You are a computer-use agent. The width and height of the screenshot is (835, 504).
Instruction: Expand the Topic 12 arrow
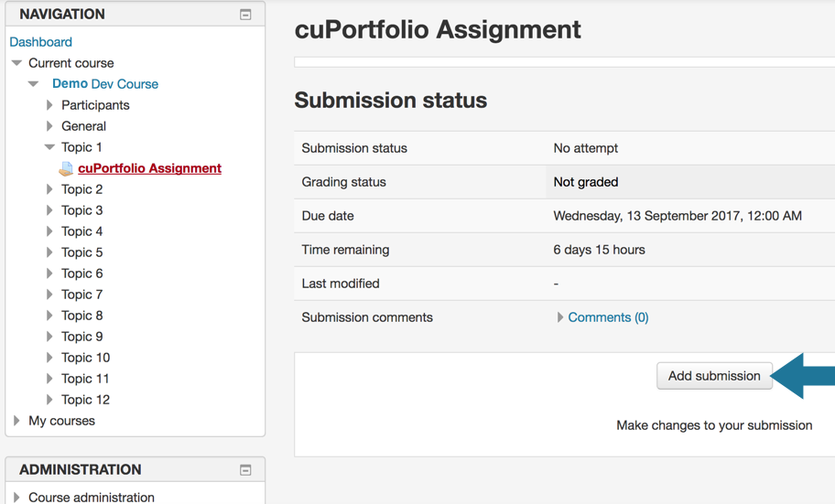click(49, 400)
